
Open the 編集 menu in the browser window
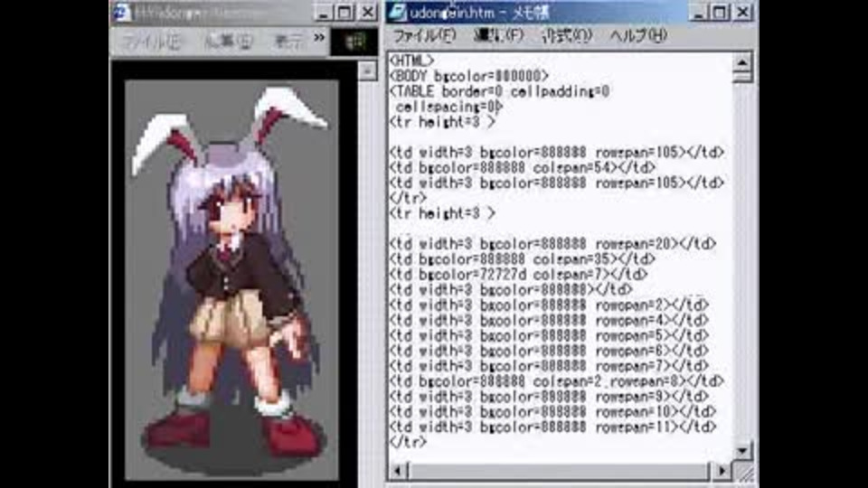228,42
